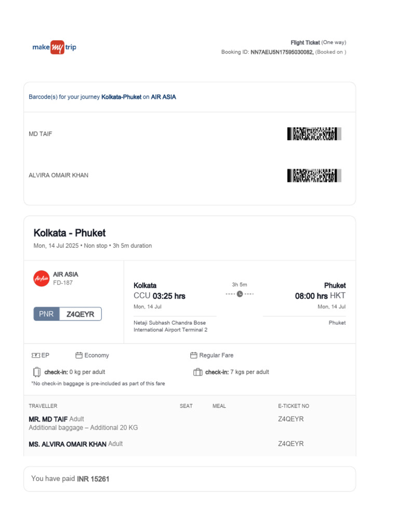This screenshot has height=532, width=399.
Task: Click the Economy class calendar icon
Action: pyautogui.click(x=79, y=355)
